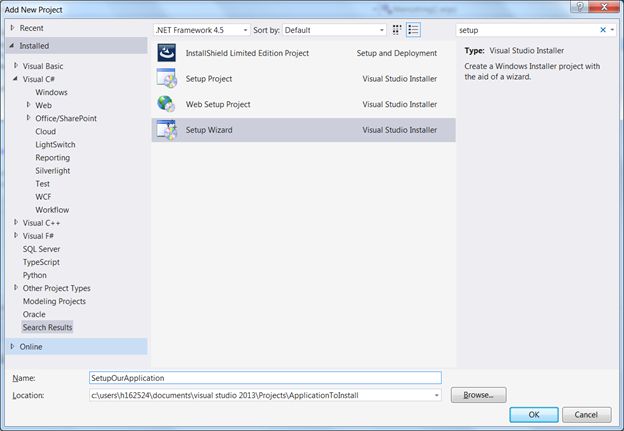Click the Web Setup Project globe icon

pyautogui.click(x=166, y=104)
